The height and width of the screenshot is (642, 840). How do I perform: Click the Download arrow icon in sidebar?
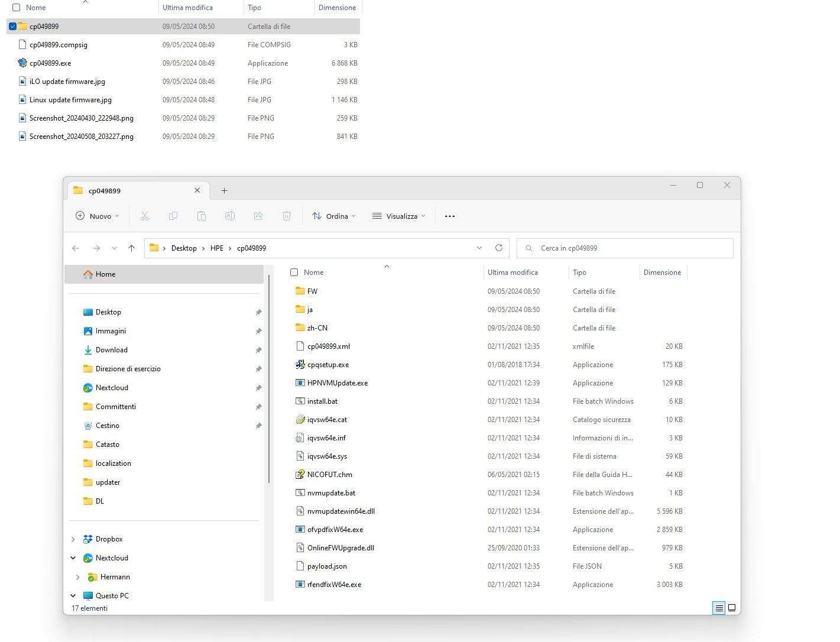[88, 350]
